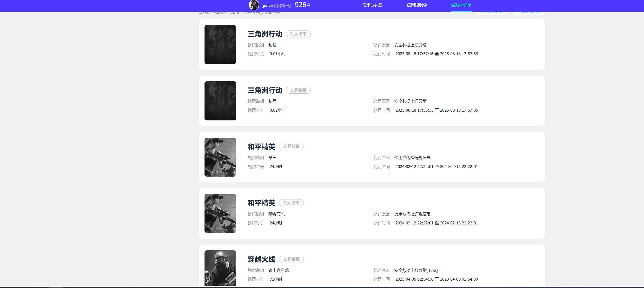The width and height of the screenshot is (644, 288).
Task: Click the time range starting 2025-08-18 17:56:35
Action: [x=436, y=110]
